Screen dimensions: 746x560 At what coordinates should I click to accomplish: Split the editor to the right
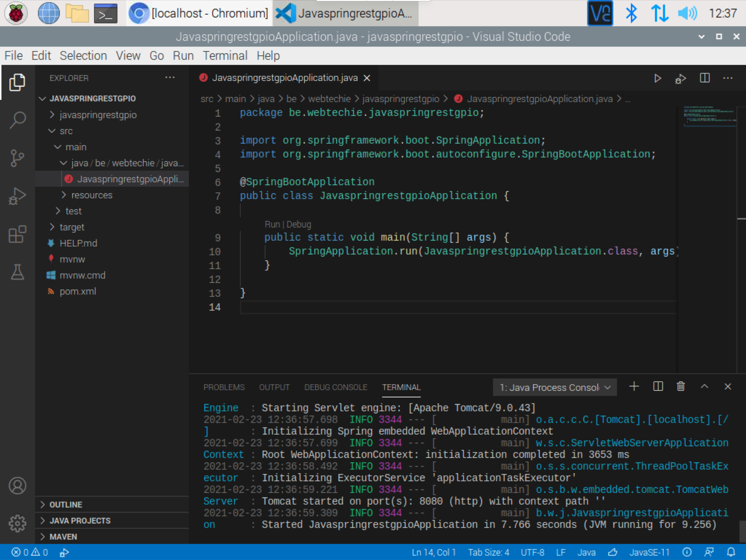[x=704, y=78]
